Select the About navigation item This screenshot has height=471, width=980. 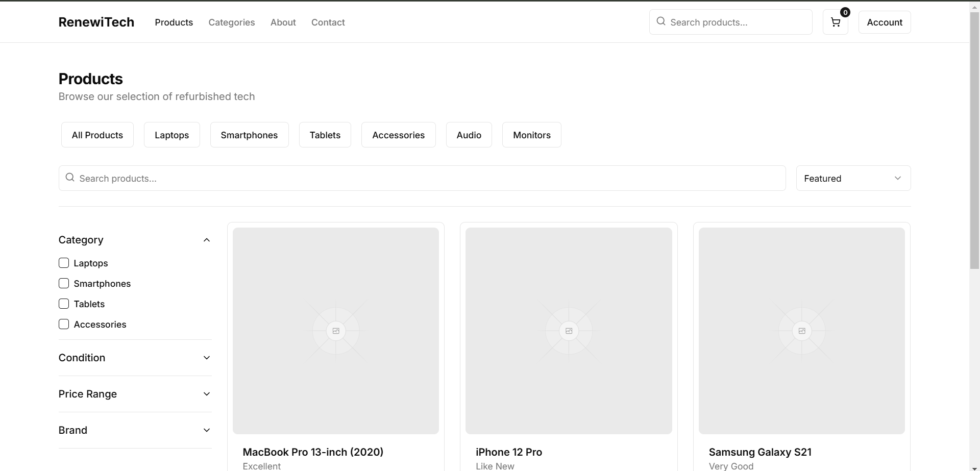pyautogui.click(x=283, y=22)
